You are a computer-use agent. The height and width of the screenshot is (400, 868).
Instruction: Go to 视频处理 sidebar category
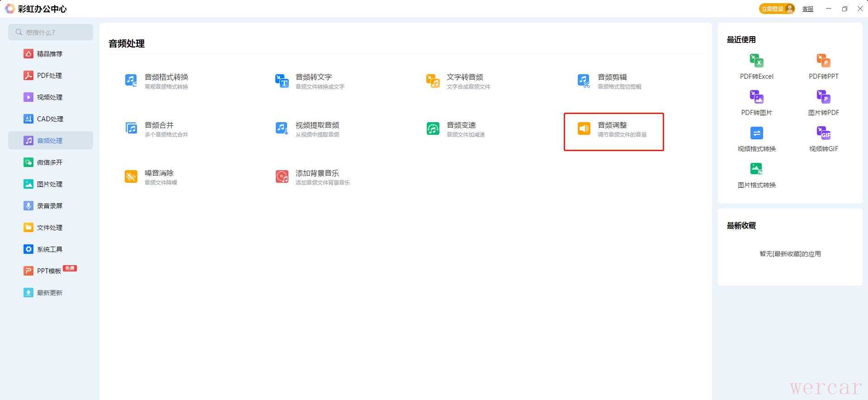click(x=49, y=97)
